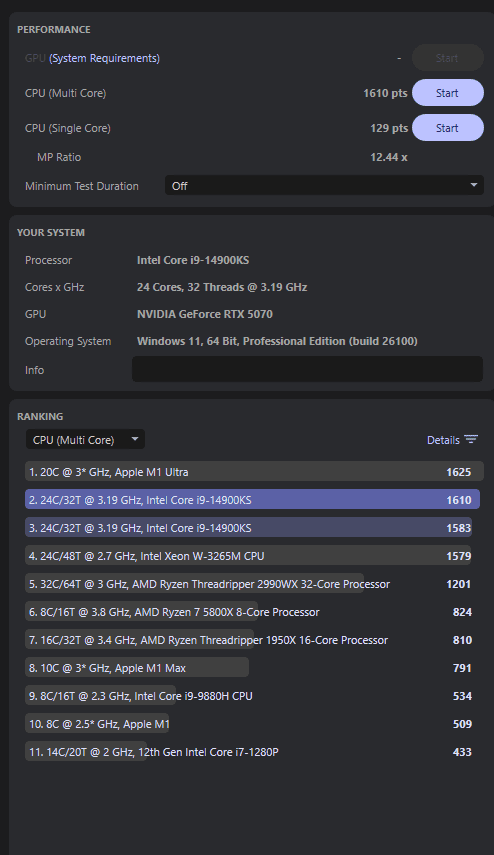
Task: Click into the Info text field
Action: 307,369
